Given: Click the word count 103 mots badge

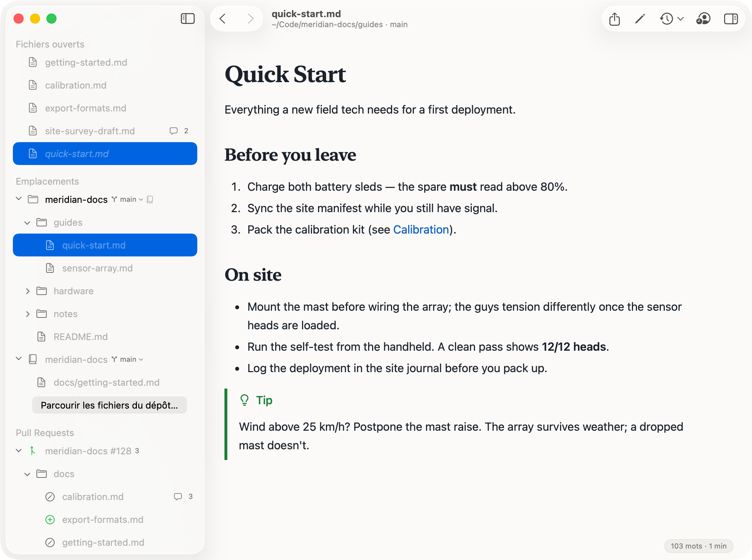Looking at the screenshot, I should [698, 546].
